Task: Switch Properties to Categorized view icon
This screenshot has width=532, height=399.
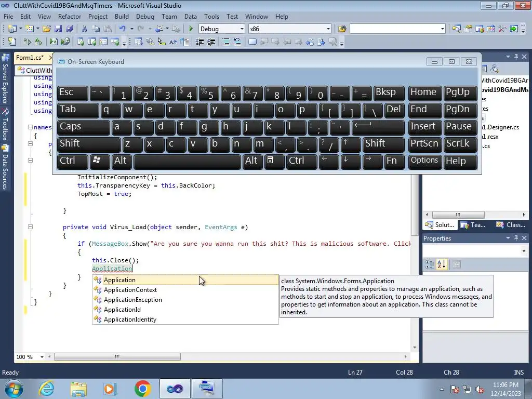Action: [x=430, y=264]
